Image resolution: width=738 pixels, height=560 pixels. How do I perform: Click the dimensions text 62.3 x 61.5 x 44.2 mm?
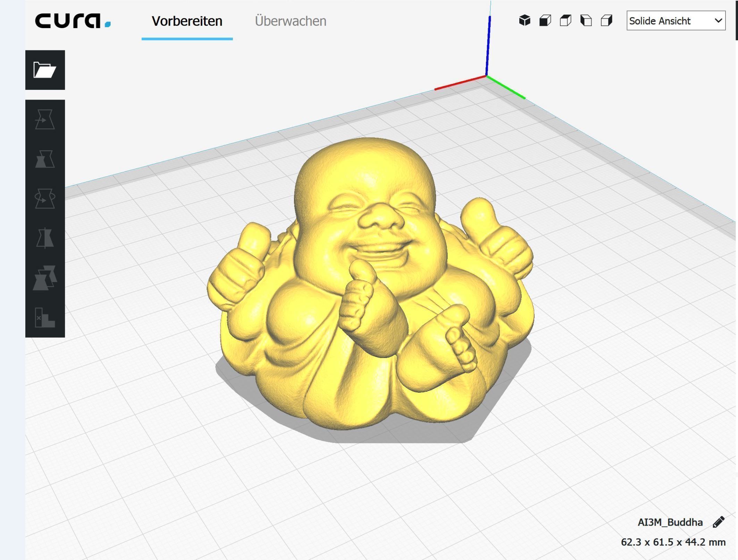click(673, 542)
